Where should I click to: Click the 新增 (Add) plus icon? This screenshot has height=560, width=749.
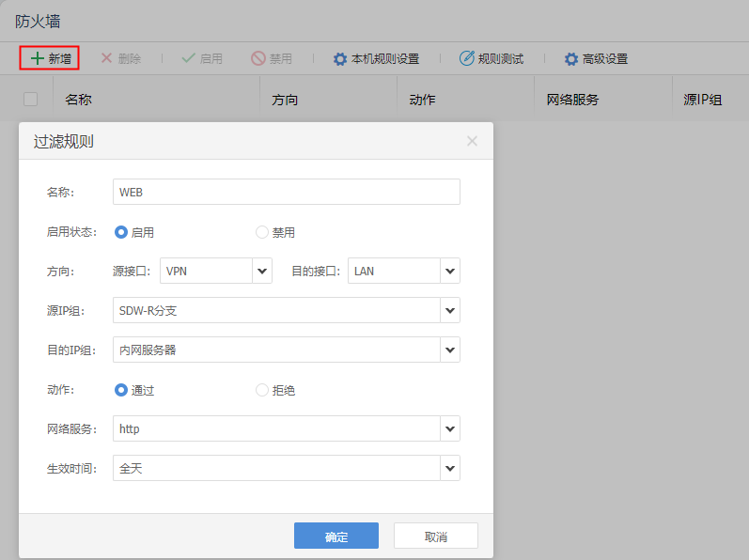37,58
